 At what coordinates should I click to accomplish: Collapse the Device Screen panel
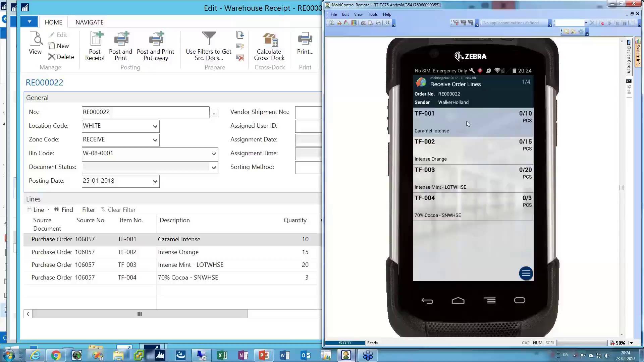pyautogui.click(x=628, y=59)
